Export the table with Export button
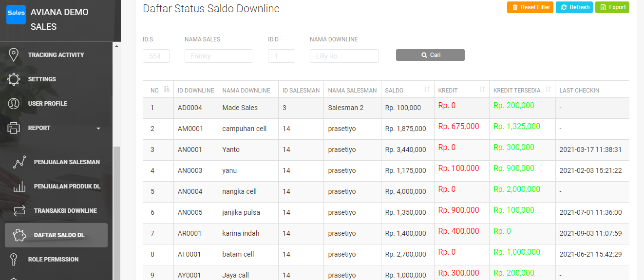The width and height of the screenshot is (644, 280). [x=612, y=7]
